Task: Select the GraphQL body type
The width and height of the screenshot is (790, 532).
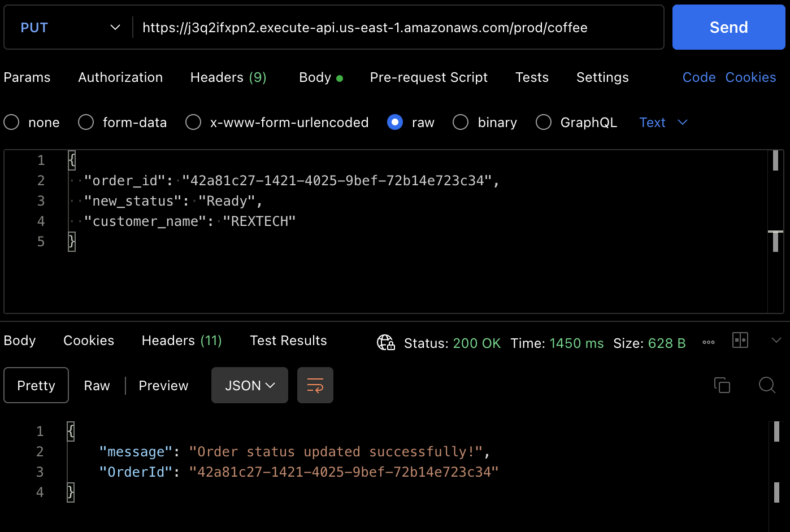Action: [576, 123]
